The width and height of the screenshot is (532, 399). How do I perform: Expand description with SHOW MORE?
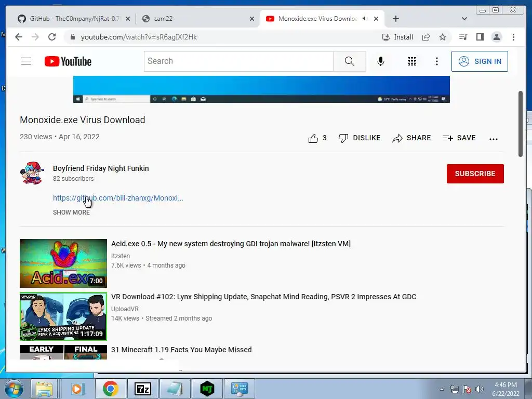(71, 212)
